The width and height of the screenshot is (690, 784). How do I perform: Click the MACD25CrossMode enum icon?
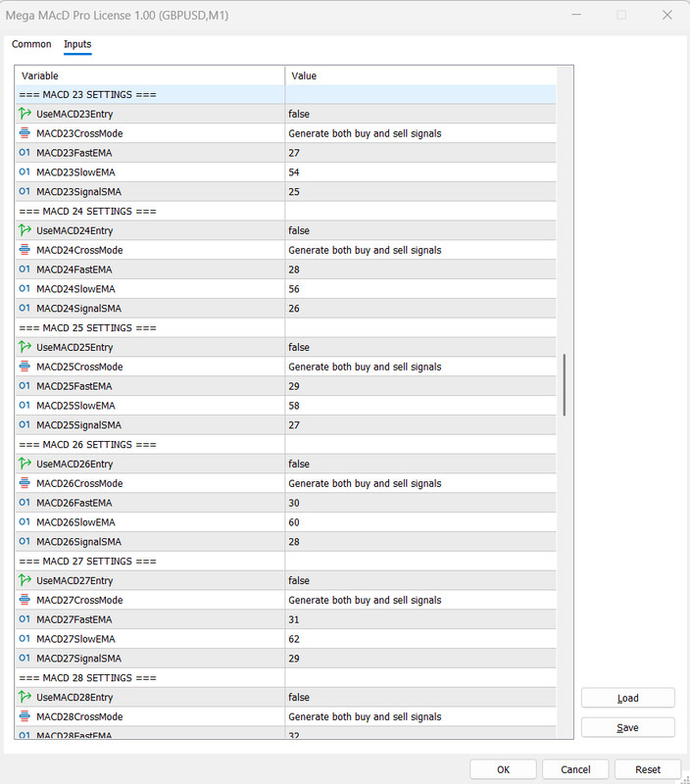point(25,367)
